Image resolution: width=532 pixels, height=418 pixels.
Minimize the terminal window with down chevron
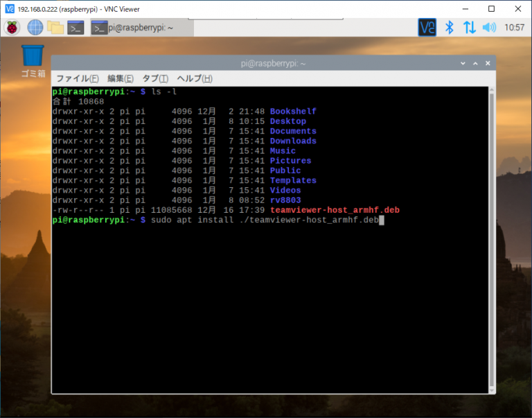click(463, 64)
